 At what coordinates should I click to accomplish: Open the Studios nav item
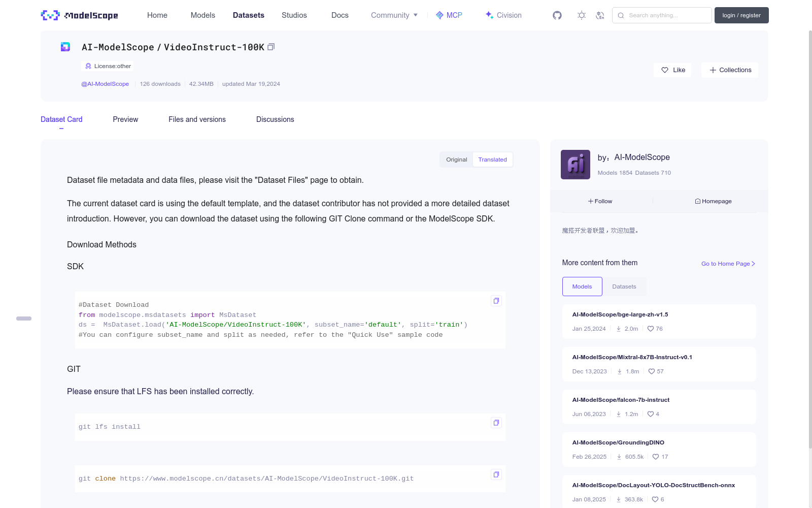[294, 15]
